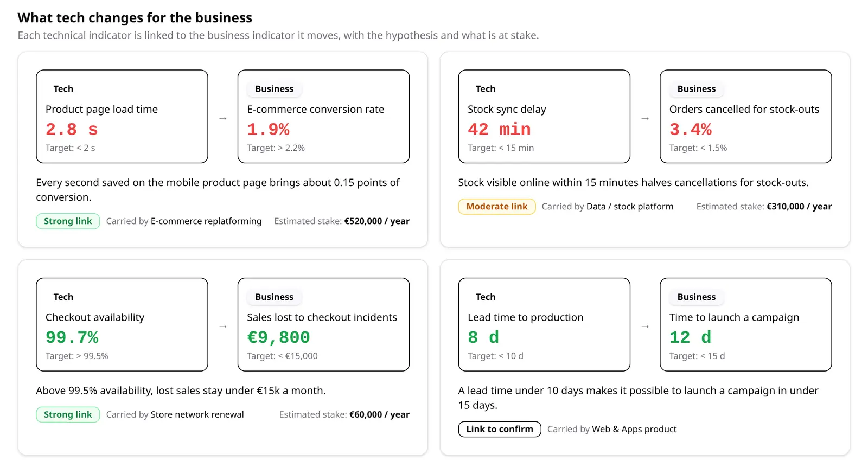The height and width of the screenshot is (467, 868).
Task: Click Carried by E-commerce replatforming
Action: 184,221
